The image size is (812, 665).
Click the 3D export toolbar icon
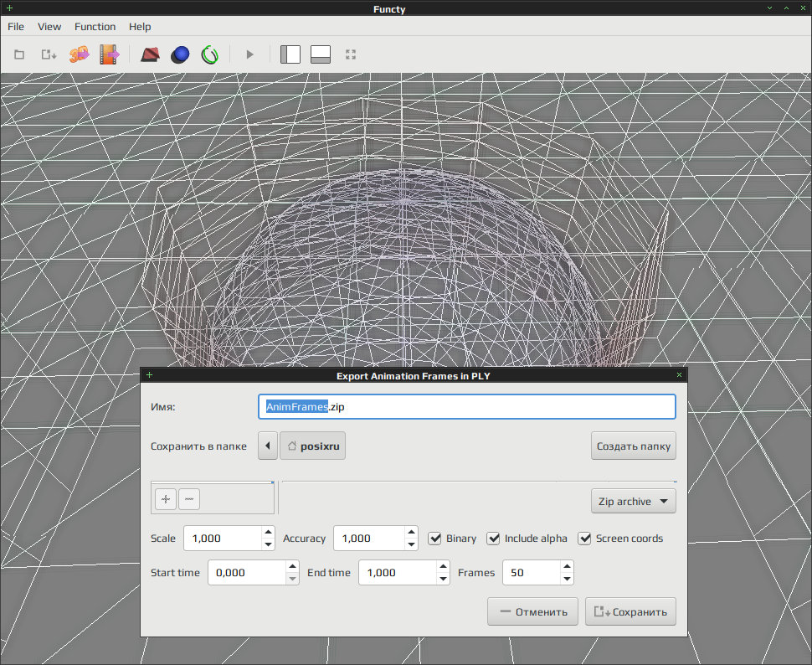(79, 54)
